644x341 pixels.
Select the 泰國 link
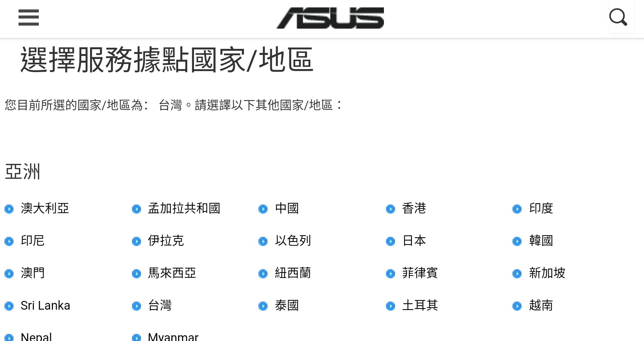pyautogui.click(x=287, y=306)
